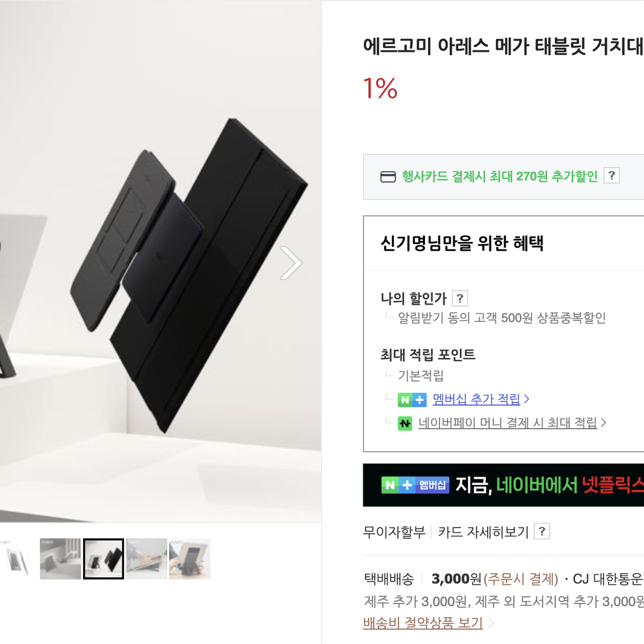Select the selected black stand thumbnail
The width and height of the screenshot is (644, 644).
tap(104, 559)
